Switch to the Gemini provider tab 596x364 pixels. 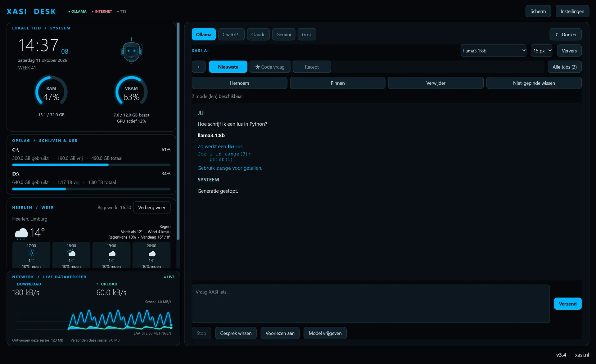pyautogui.click(x=284, y=34)
